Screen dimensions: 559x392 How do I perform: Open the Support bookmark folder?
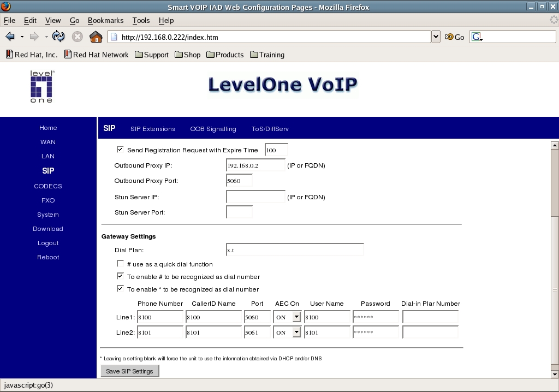[x=151, y=55]
